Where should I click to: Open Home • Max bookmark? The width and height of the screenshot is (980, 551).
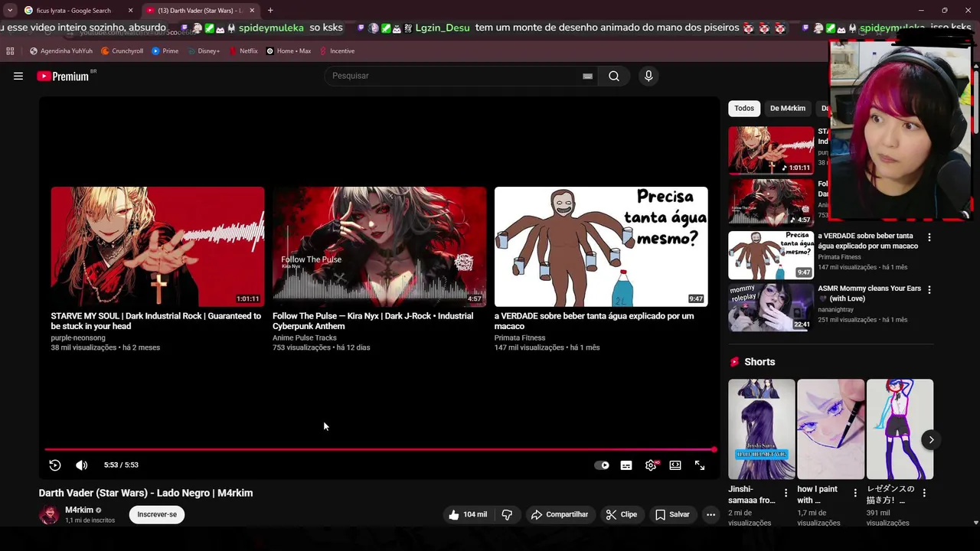[288, 51]
